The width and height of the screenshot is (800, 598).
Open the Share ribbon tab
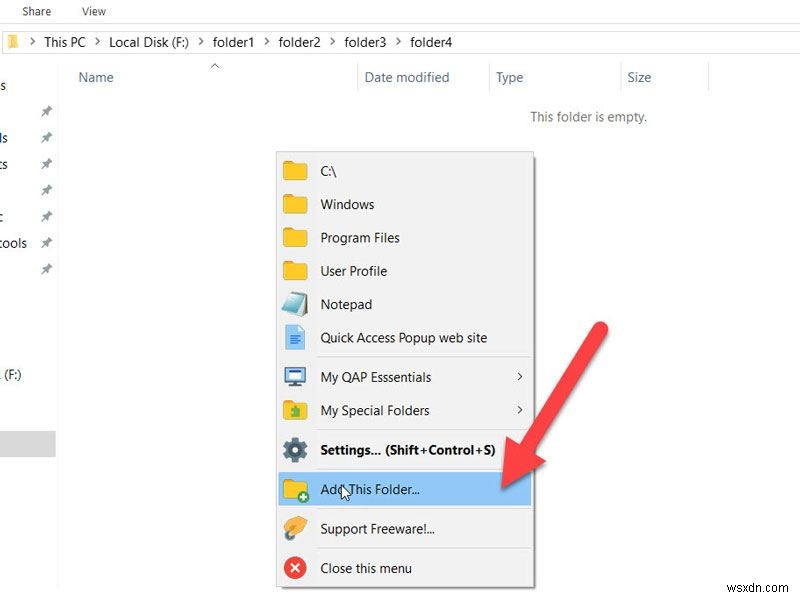click(36, 11)
